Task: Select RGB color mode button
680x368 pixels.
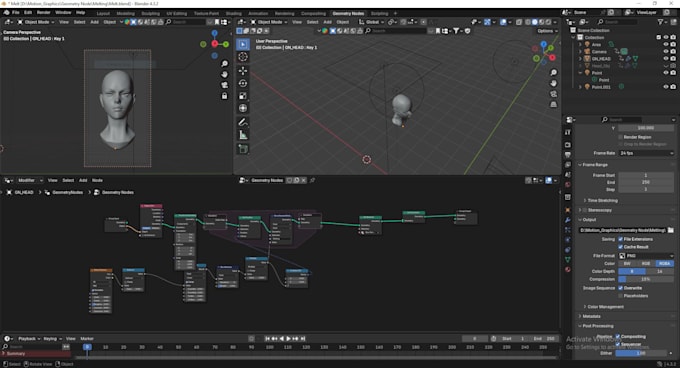Action: pyautogui.click(x=646, y=264)
